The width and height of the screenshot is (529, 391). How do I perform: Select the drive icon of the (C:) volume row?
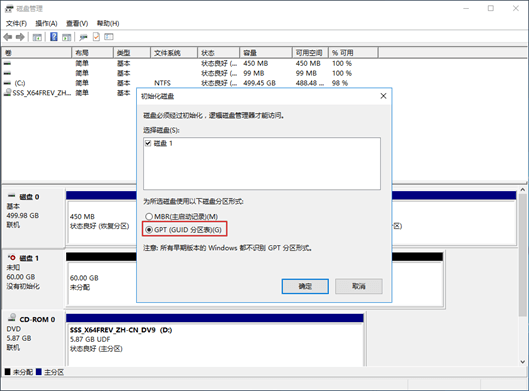coord(7,83)
